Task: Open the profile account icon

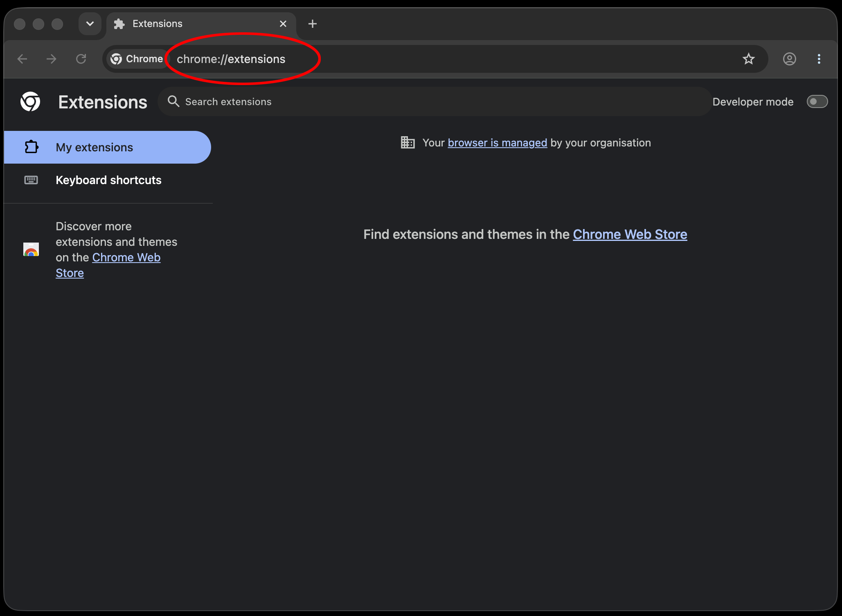Action: 789,59
